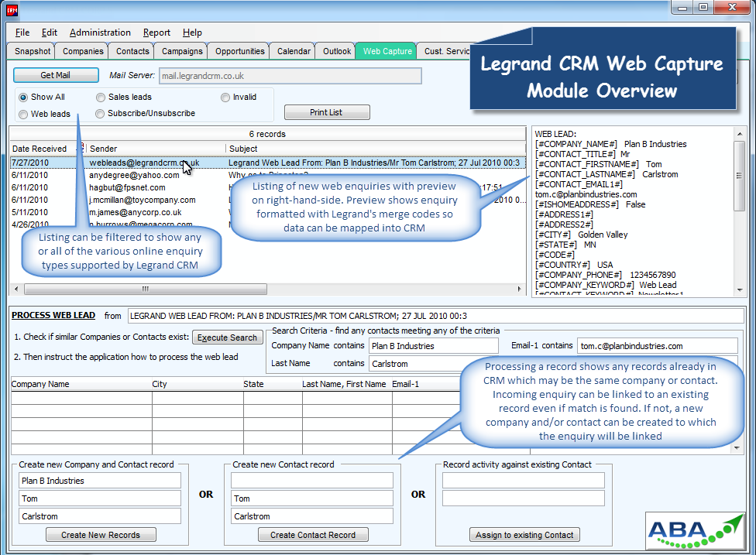The image size is (756, 555).
Task: Switch to the Snapshot tab
Action: (32, 51)
